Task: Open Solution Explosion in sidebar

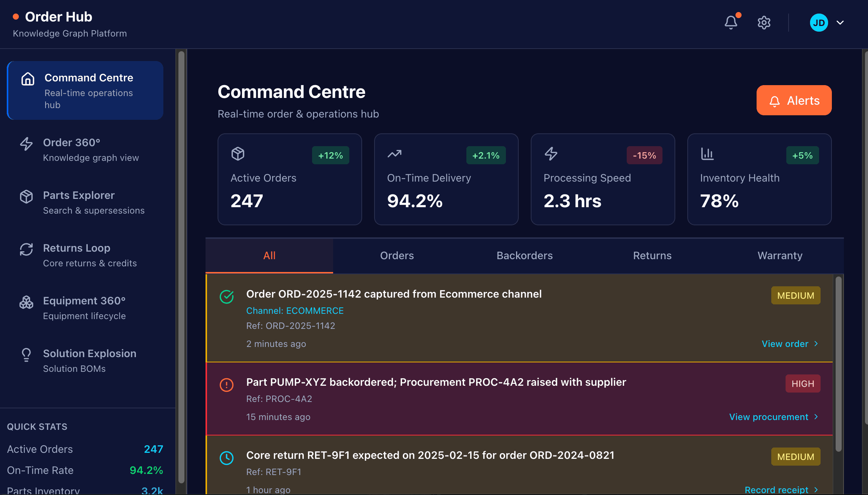Action: click(85, 361)
